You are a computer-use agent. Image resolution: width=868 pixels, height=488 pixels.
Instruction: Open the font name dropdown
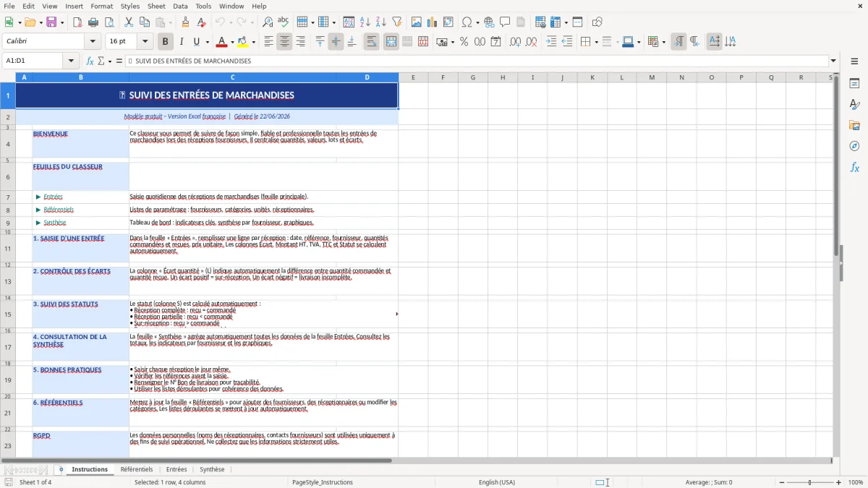(x=92, y=42)
